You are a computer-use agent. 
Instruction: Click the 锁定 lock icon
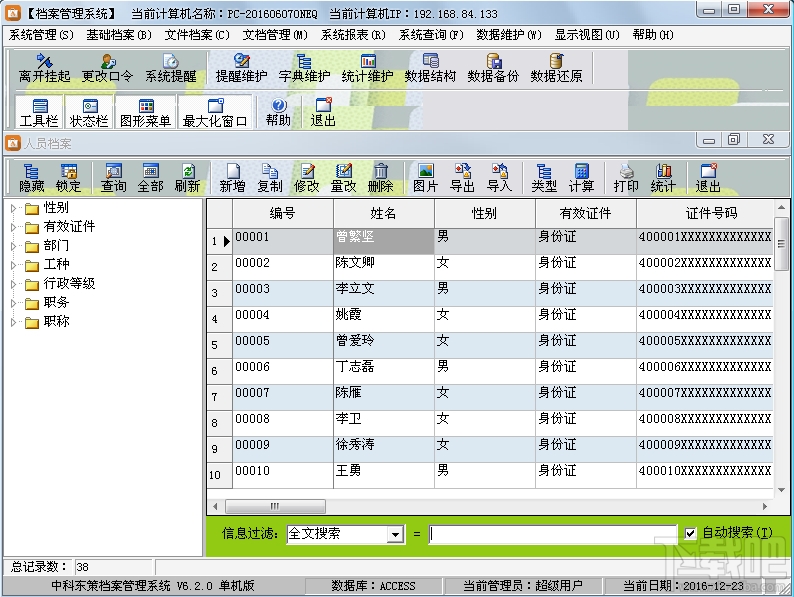click(68, 178)
